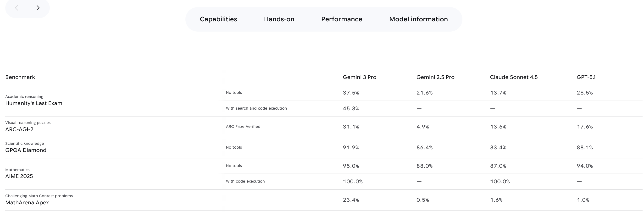Click the GPT-5.1 column header
This screenshot has width=644, height=212.
(586, 77)
